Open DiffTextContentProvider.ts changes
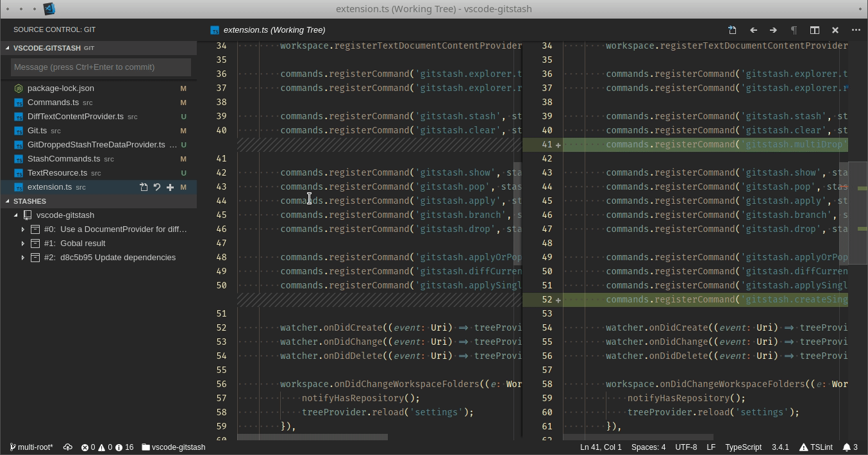This screenshot has width=868, height=455. [x=99, y=117]
